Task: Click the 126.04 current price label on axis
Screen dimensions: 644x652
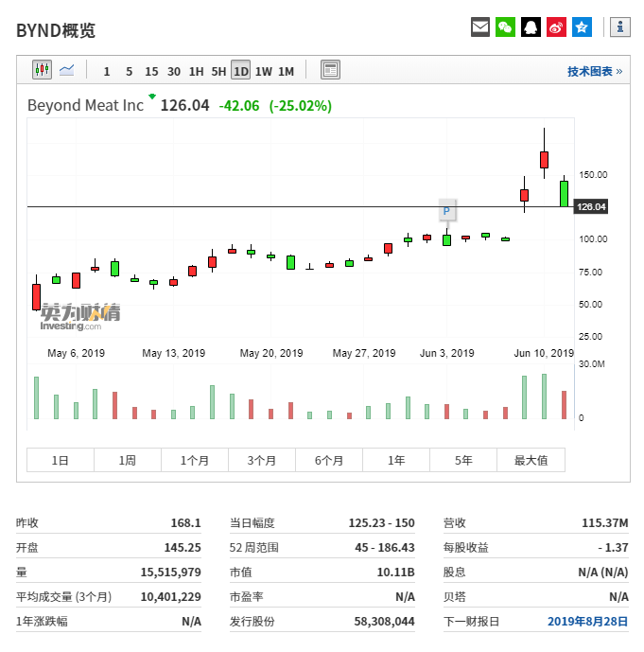Action: pyautogui.click(x=590, y=206)
